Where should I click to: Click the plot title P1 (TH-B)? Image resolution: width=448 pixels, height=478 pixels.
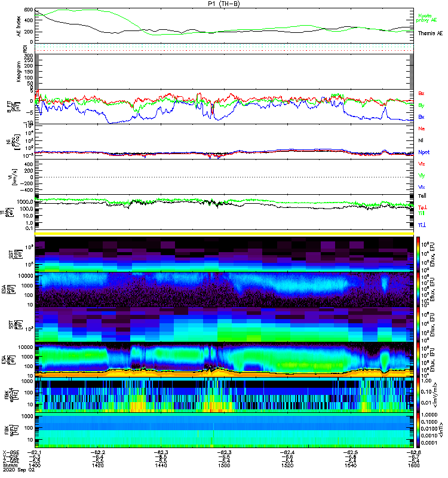pyautogui.click(x=224, y=4)
